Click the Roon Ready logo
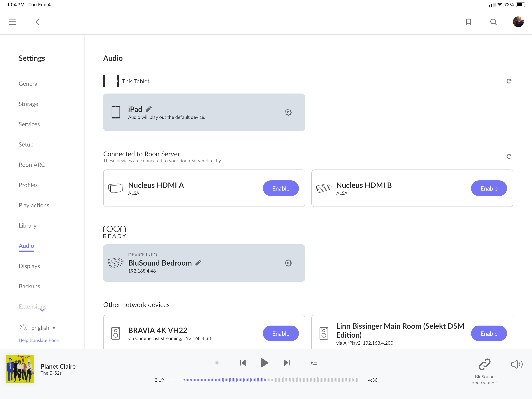 click(x=115, y=232)
